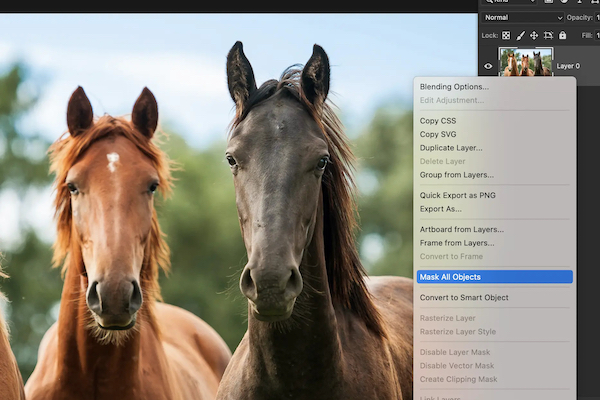Toggle prevent artboard auto-nesting lock icon

(x=548, y=36)
